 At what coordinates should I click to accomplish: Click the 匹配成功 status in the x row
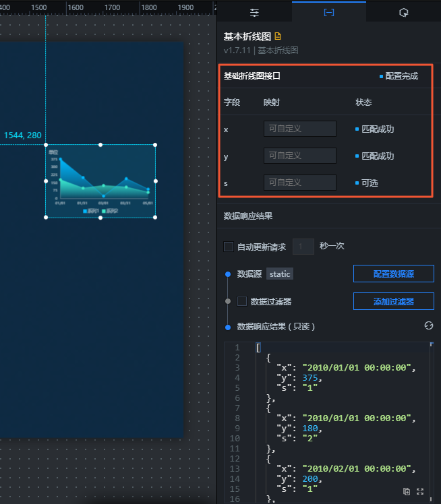pos(378,129)
